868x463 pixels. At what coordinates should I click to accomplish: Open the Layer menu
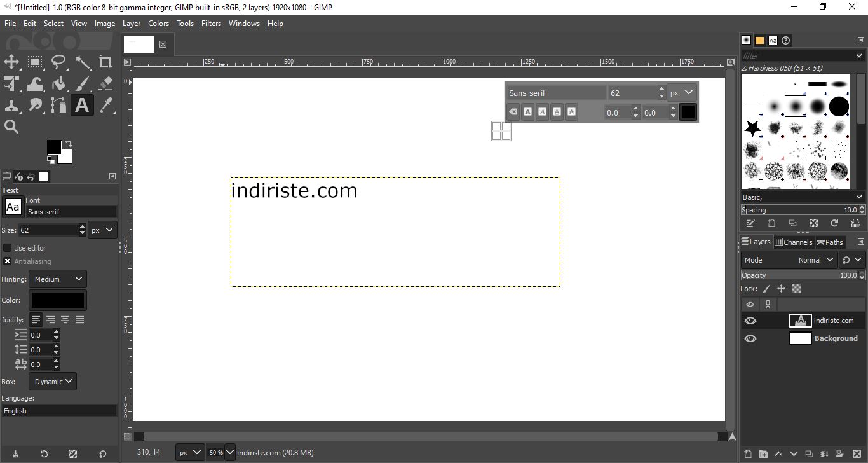pyautogui.click(x=132, y=24)
